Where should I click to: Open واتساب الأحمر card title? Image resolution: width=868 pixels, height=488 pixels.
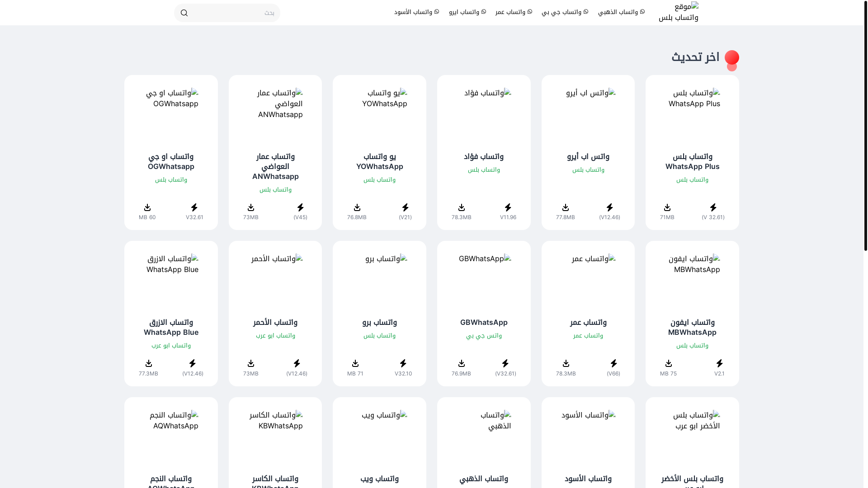click(x=275, y=322)
